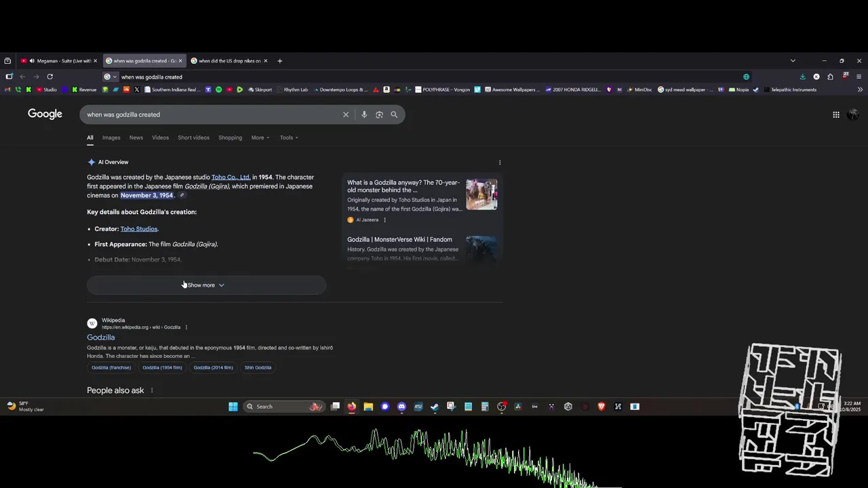868x488 pixels.
Task: Click the Google logo
Action: [45, 114]
